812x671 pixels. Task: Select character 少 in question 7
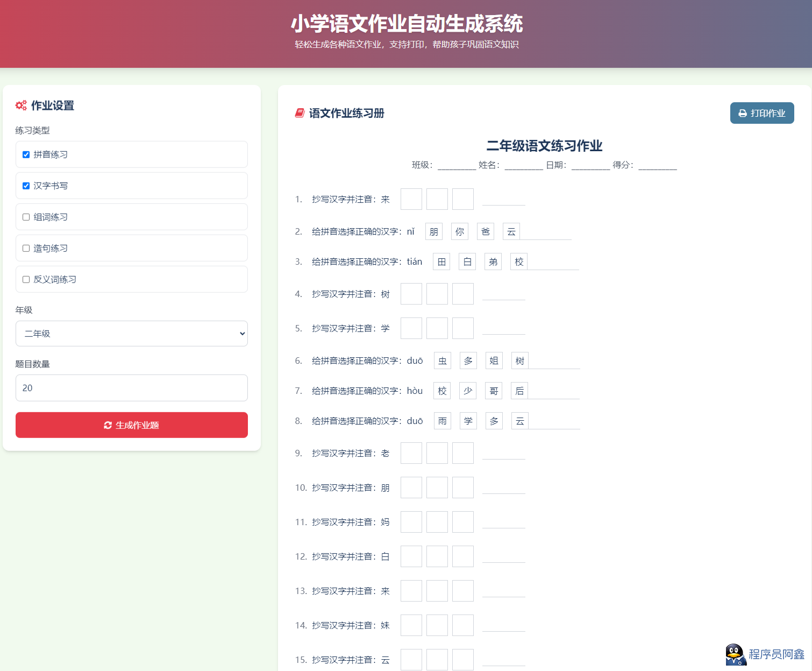pos(468,391)
